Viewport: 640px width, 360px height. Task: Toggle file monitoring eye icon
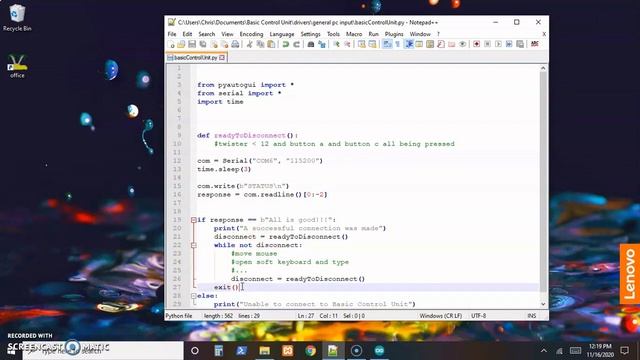[x=462, y=44]
